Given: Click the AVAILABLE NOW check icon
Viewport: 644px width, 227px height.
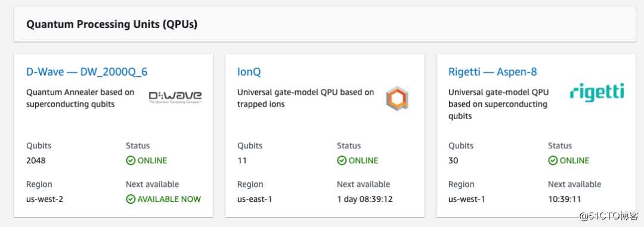Looking at the screenshot, I should [x=131, y=199].
